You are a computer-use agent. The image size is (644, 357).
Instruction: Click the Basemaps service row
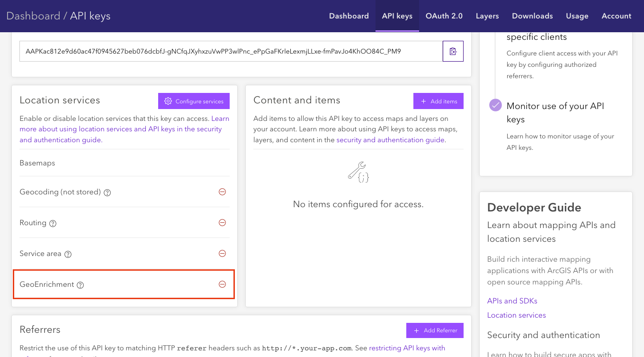[125, 163]
